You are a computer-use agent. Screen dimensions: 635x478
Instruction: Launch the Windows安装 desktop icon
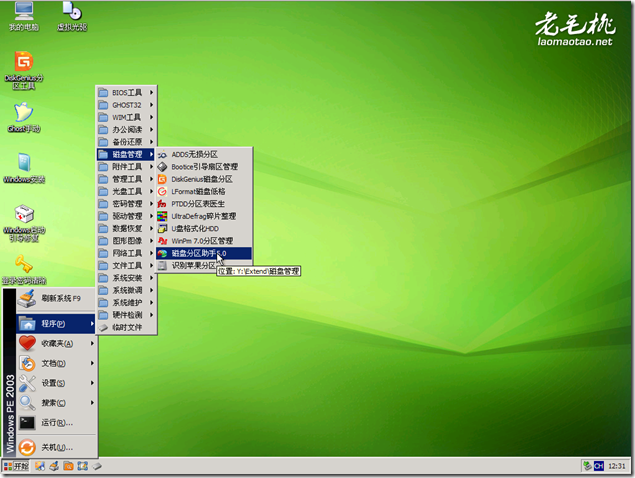[x=22, y=164]
